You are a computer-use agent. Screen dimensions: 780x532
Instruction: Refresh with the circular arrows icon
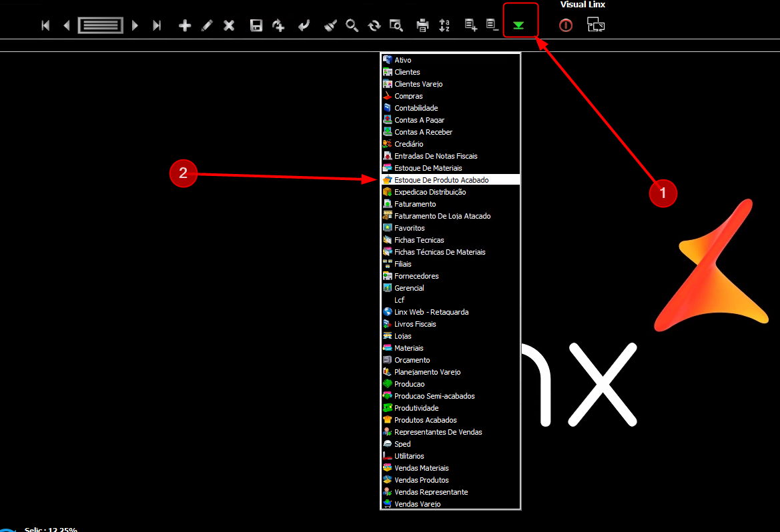(x=374, y=25)
